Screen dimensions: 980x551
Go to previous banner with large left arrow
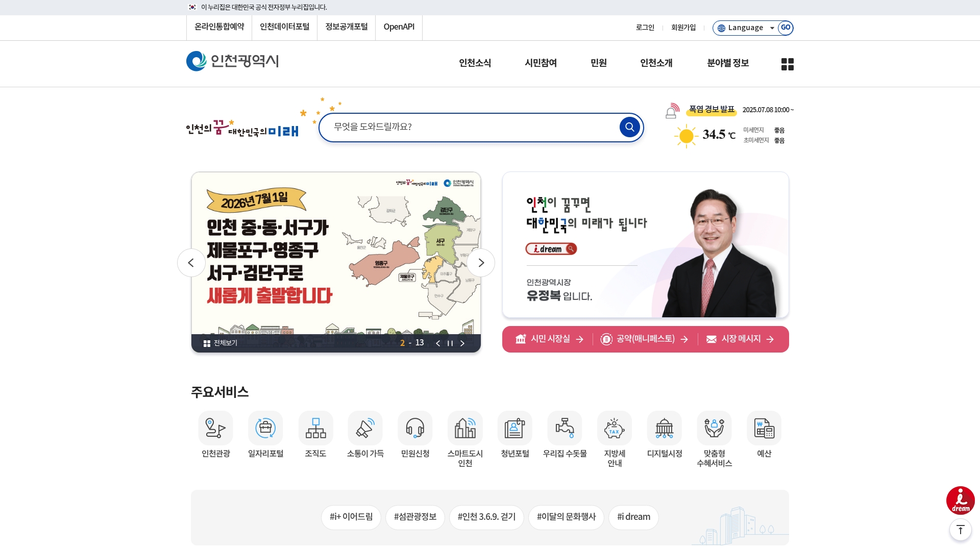[191, 263]
